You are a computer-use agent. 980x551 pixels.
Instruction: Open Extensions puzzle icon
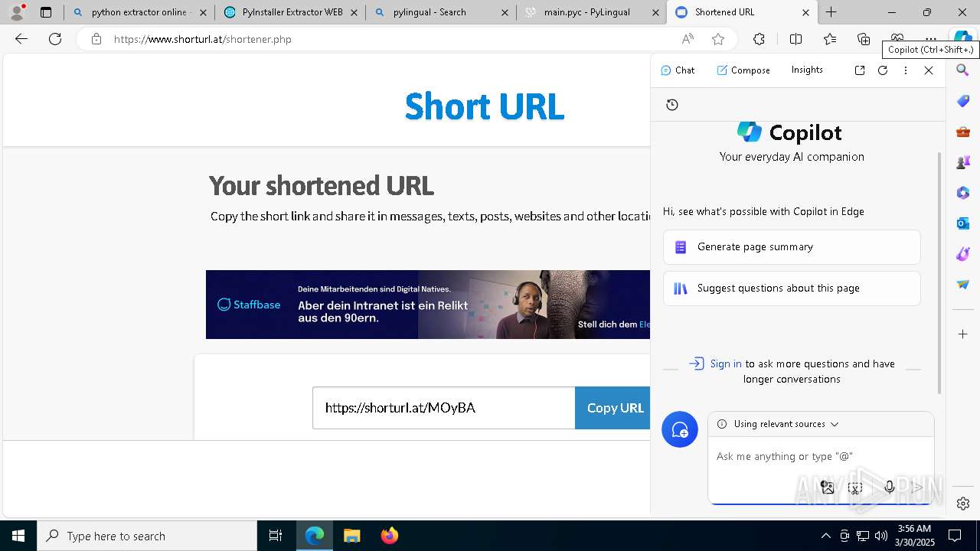[759, 39]
